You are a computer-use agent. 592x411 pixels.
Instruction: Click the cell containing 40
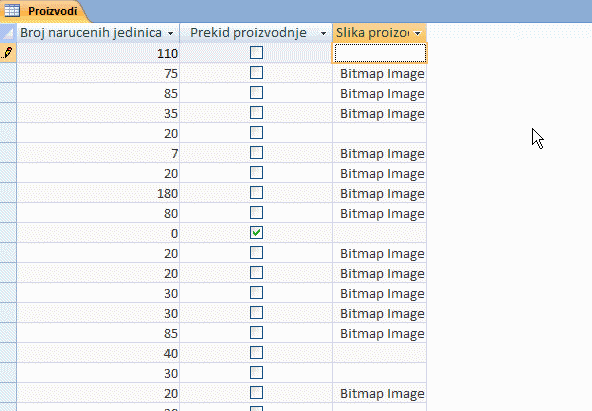point(98,353)
